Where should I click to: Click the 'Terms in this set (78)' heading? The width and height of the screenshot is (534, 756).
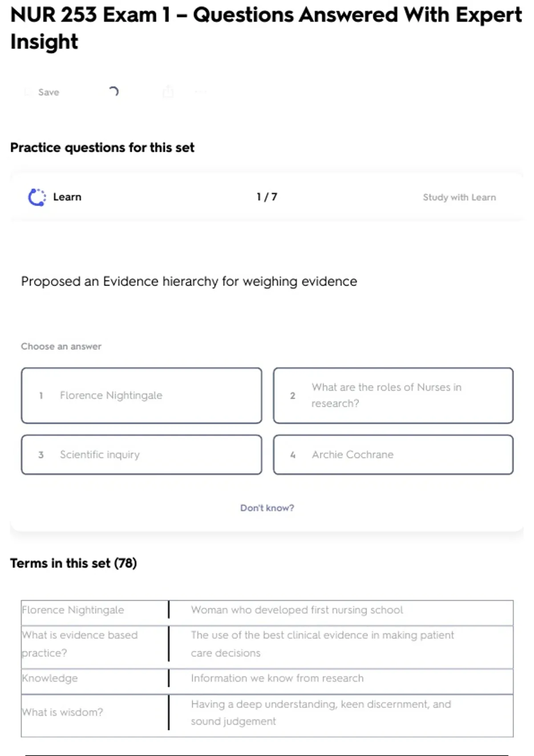click(73, 563)
